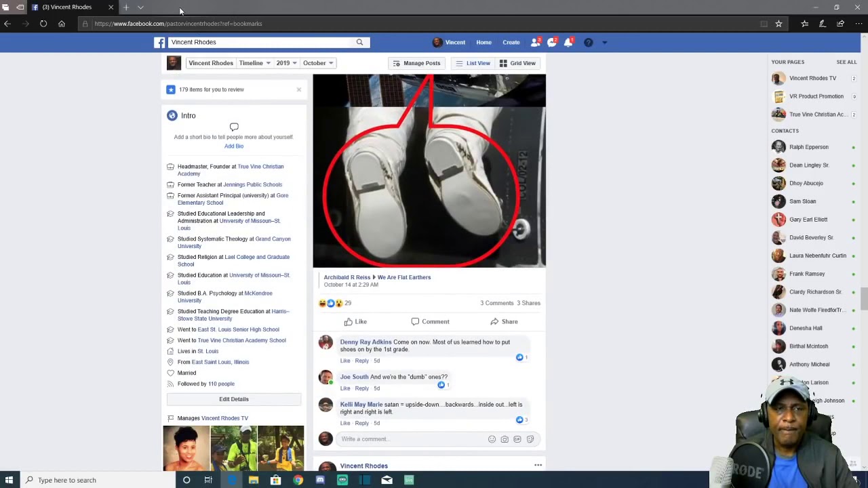Open the Messenger notifications icon
The image size is (868, 488).
[552, 42]
